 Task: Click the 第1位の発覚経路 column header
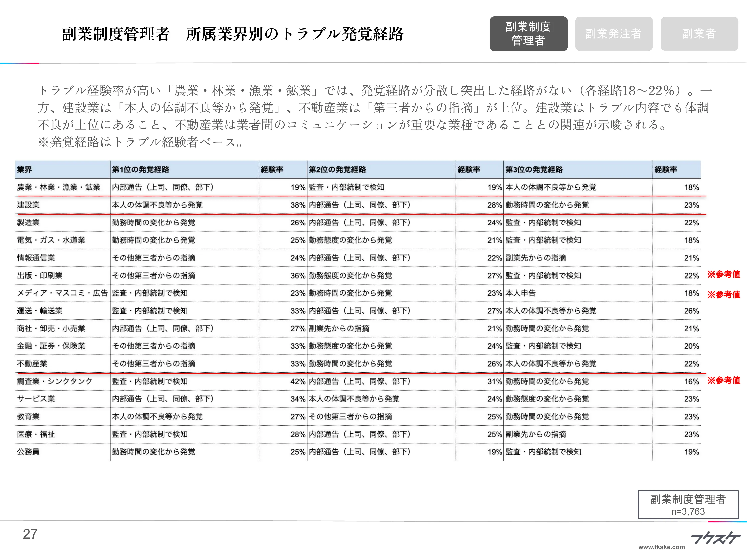click(140, 169)
